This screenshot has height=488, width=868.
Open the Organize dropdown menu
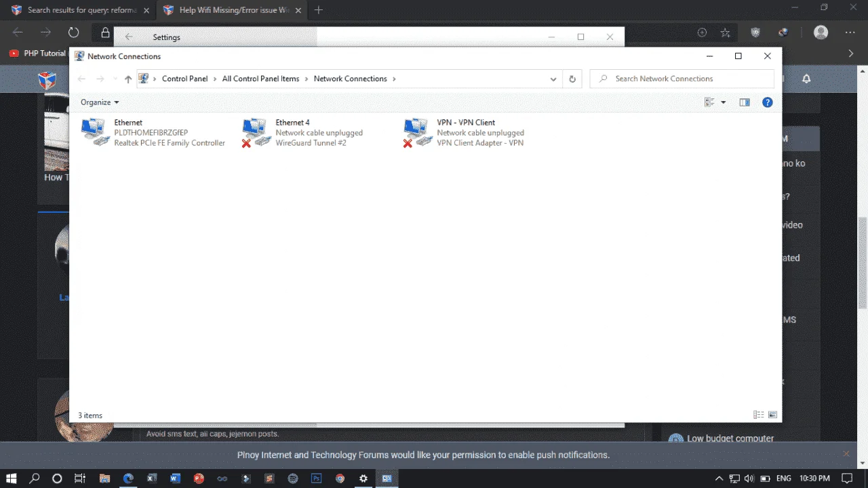(100, 102)
